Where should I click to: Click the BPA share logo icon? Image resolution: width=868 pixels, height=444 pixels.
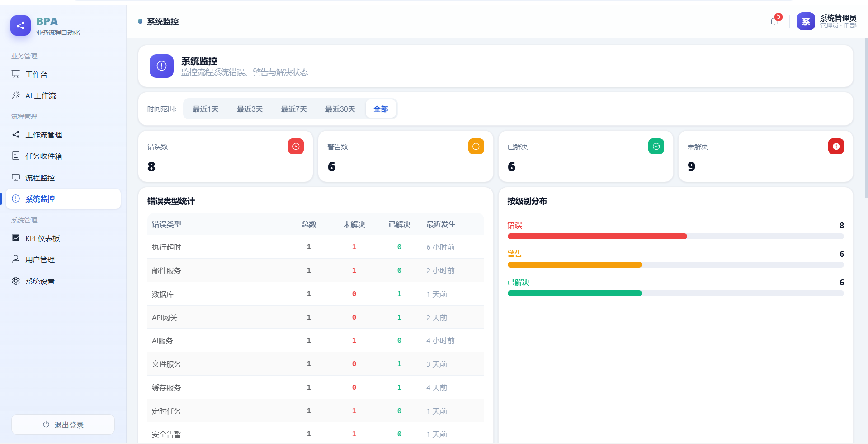point(20,26)
